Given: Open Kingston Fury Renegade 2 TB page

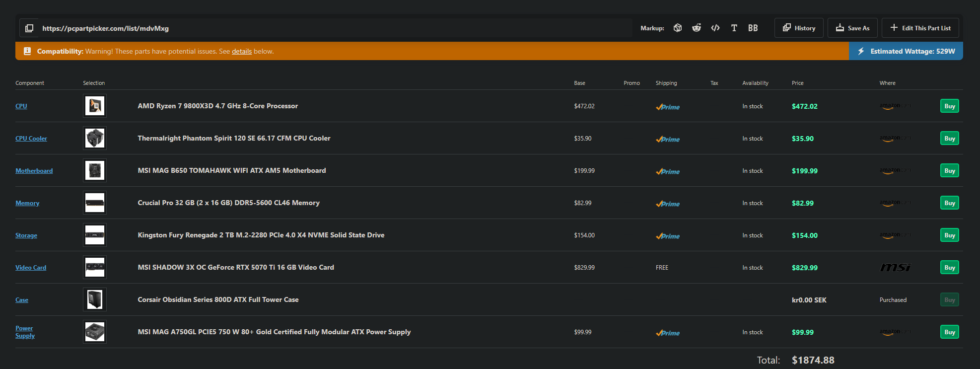Looking at the screenshot, I should 261,235.
